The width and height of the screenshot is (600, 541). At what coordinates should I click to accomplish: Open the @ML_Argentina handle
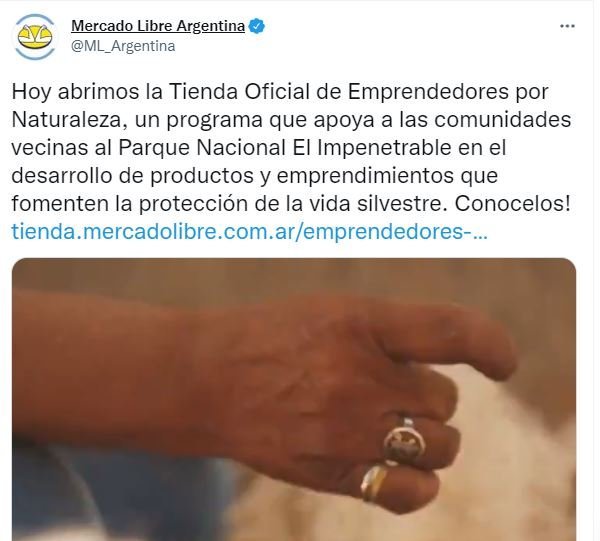(123, 46)
